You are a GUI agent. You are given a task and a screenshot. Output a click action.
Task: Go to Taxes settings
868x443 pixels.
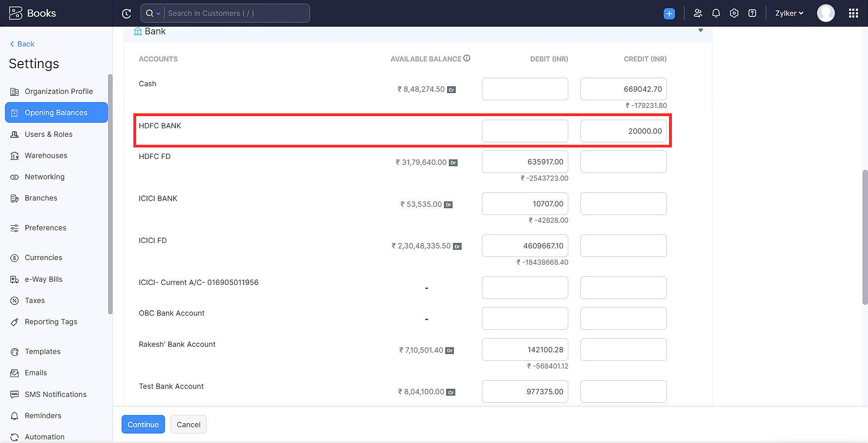coord(35,300)
